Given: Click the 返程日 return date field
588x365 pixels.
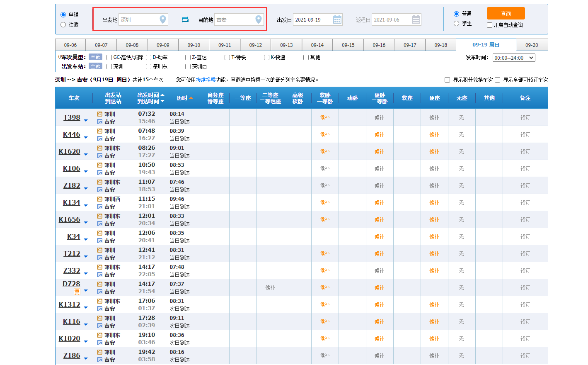Looking at the screenshot, I should pyautogui.click(x=396, y=19).
